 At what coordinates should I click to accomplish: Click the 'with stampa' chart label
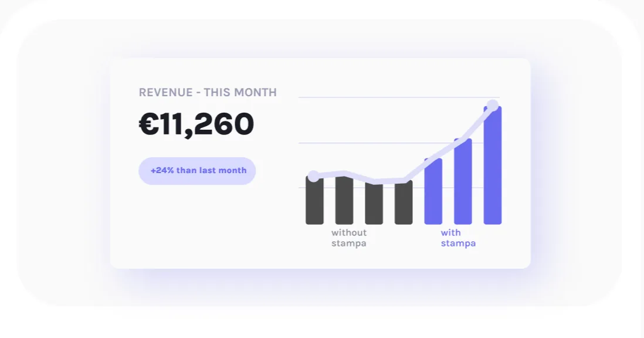click(x=458, y=238)
